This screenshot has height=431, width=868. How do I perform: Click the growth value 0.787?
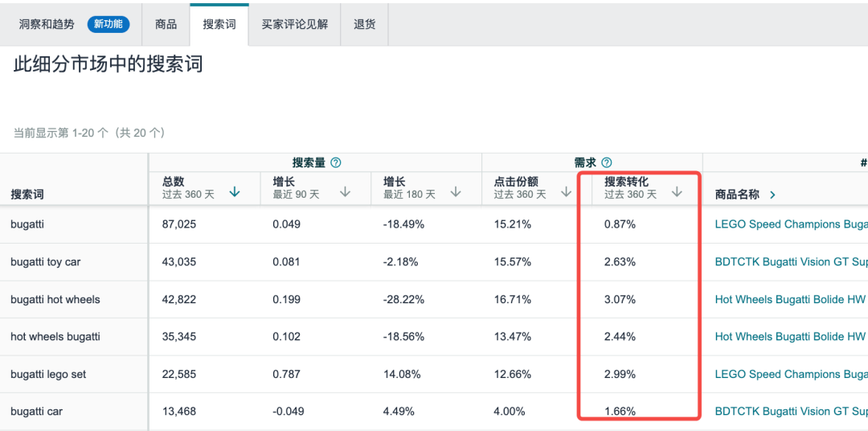pos(287,374)
